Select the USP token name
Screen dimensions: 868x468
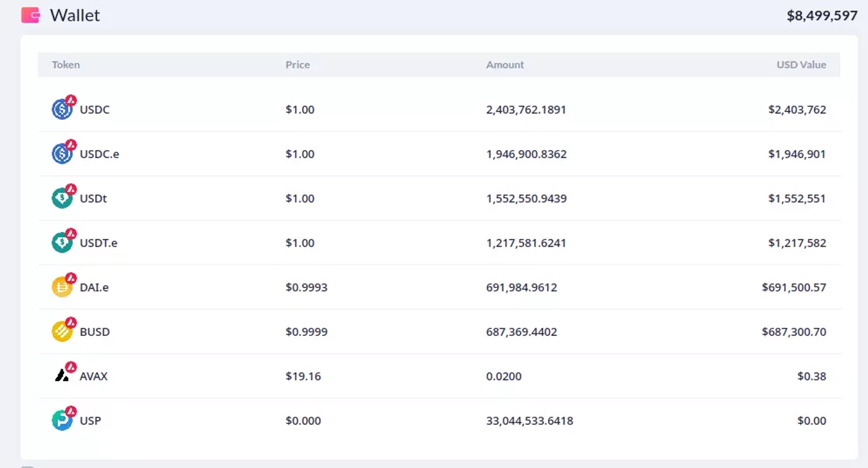[90, 421]
